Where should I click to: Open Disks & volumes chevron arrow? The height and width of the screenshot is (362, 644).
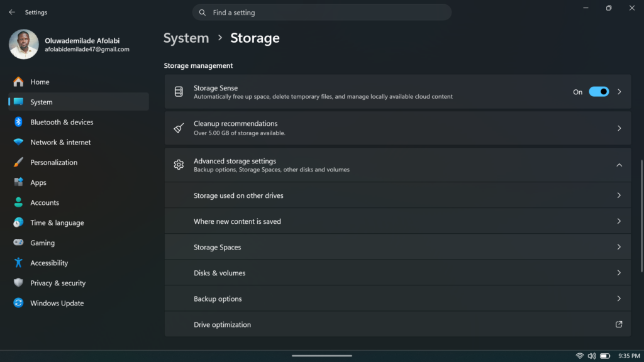619,273
